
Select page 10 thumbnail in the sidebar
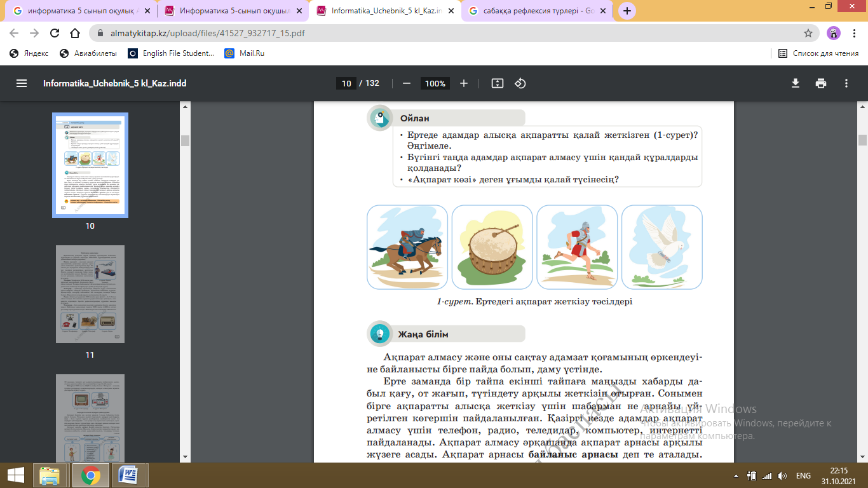coord(90,165)
